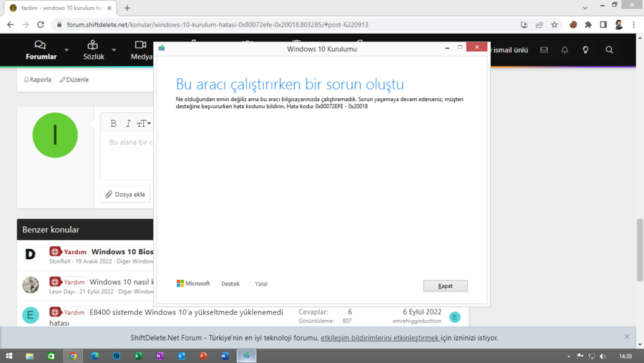Open the green Store app in the taskbar
The height and width of the screenshot is (363, 644).
[52, 356]
